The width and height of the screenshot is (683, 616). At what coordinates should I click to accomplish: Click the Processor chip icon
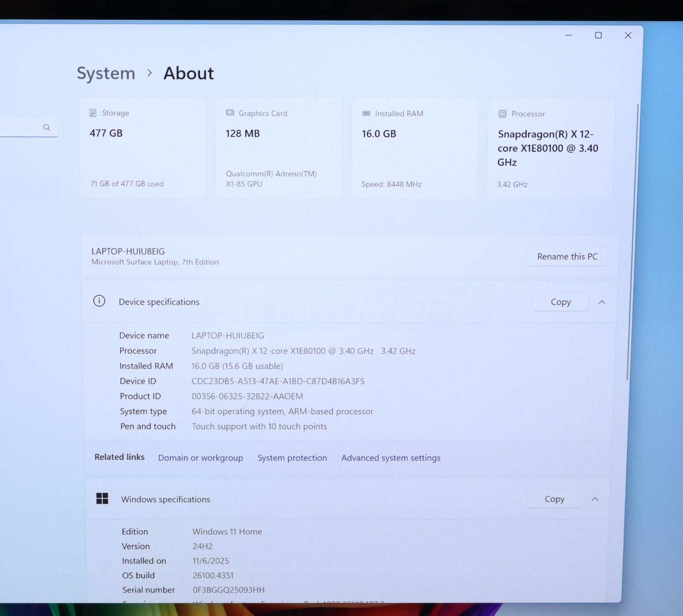502,114
